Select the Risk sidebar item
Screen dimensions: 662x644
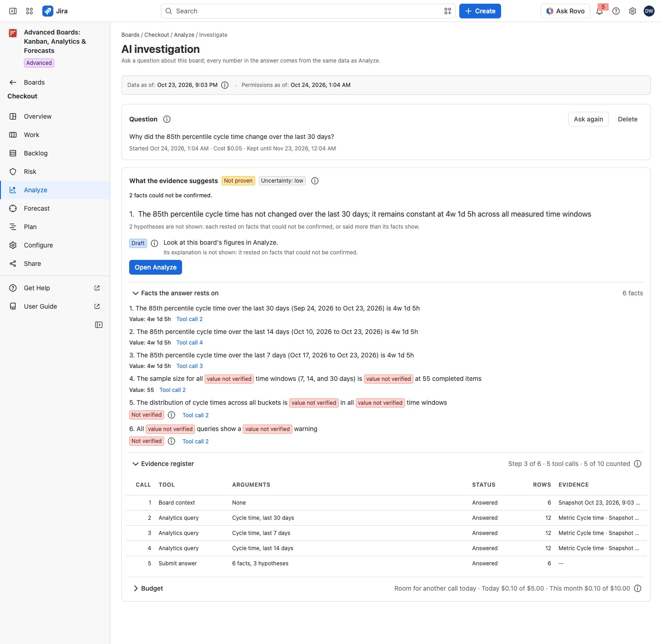point(55,172)
